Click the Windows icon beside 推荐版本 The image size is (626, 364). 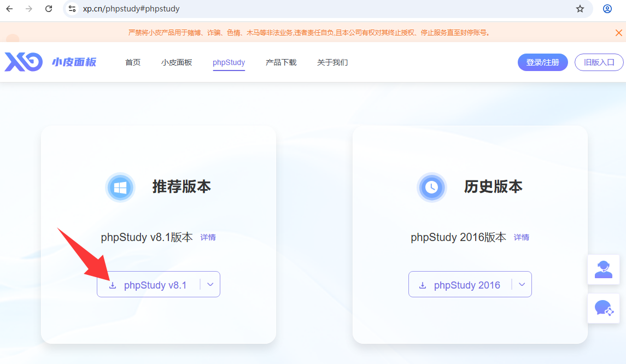(x=120, y=187)
